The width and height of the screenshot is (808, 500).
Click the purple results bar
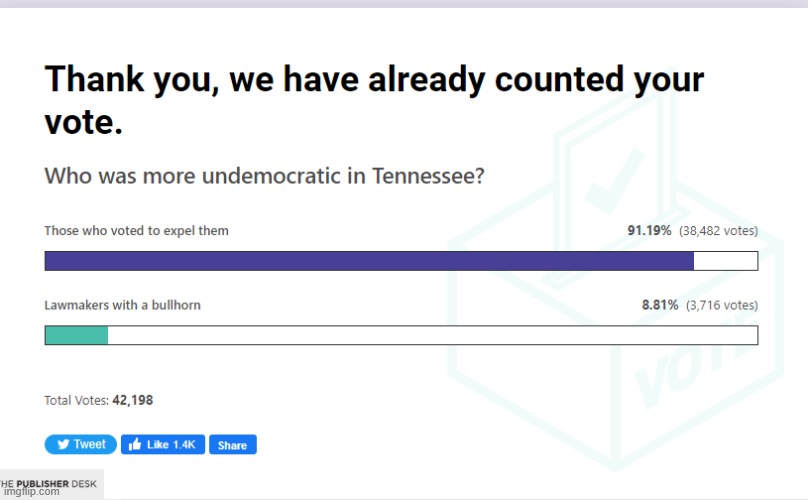[x=369, y=261]
